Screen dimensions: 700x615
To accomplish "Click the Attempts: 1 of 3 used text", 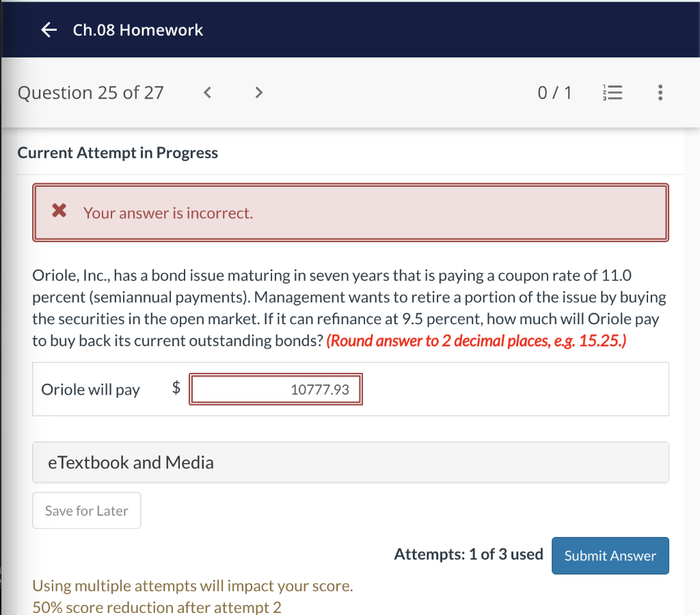I will click(x=468, y=554).
